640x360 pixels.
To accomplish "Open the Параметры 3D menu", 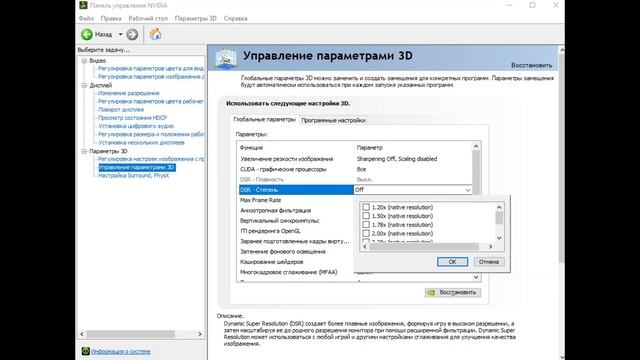I will tap(196, 18).
